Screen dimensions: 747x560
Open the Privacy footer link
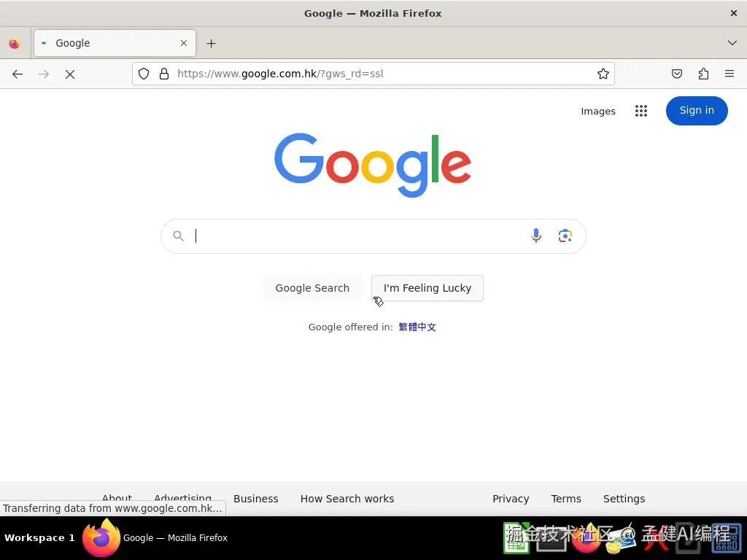pos(511,499)
